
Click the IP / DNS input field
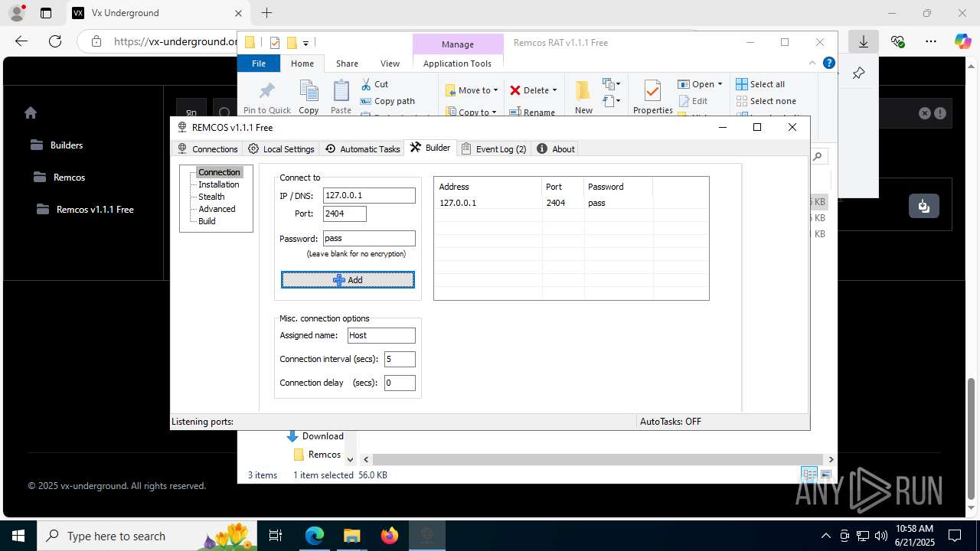coord(369,196)
